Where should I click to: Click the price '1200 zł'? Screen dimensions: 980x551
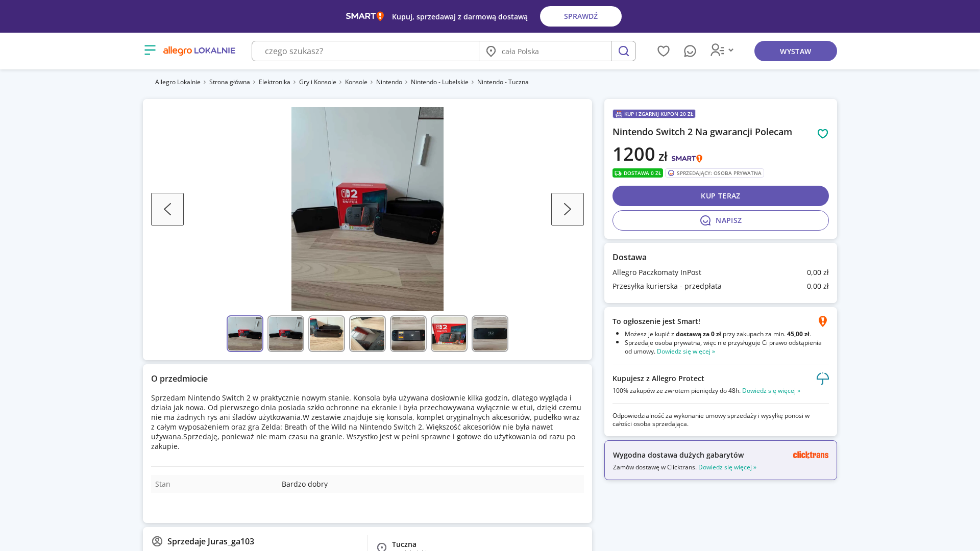pos(640,154)
